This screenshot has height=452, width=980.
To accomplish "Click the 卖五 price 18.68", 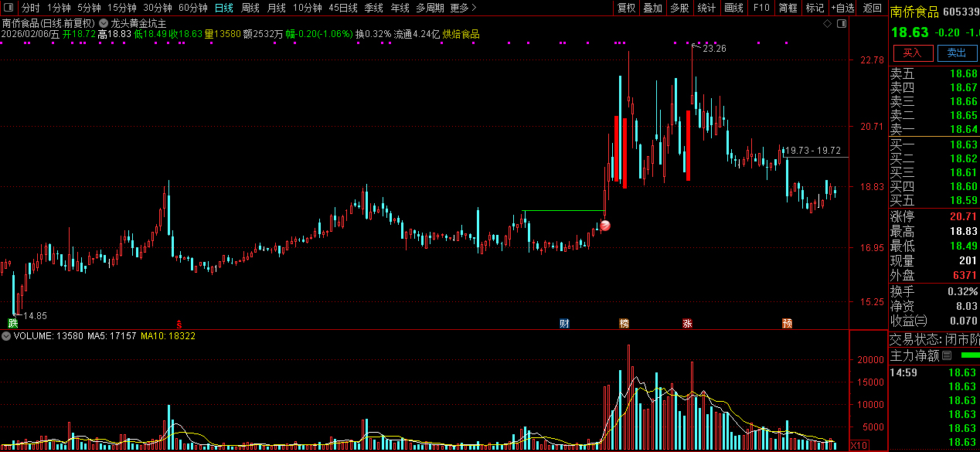I will pyautogui.click(x=963, y=74).
